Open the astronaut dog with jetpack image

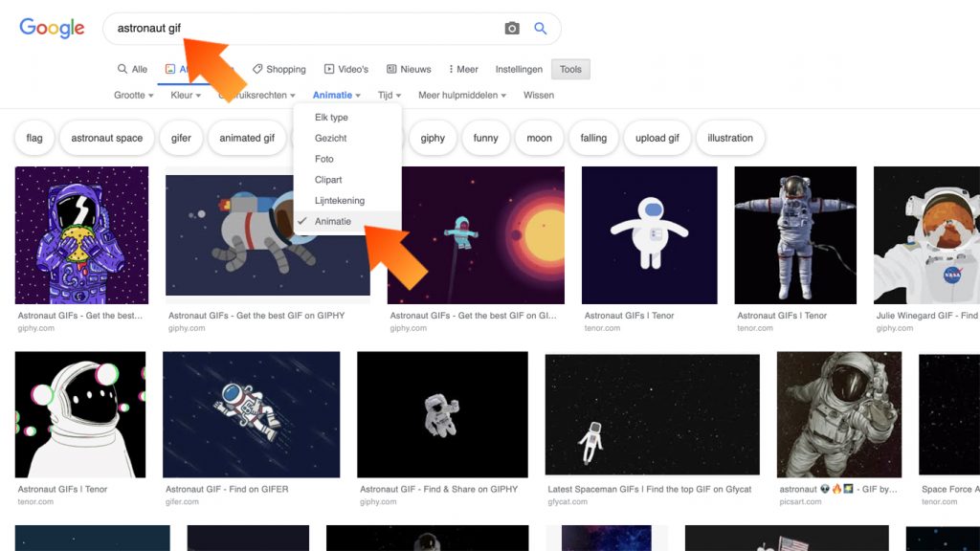268,235
